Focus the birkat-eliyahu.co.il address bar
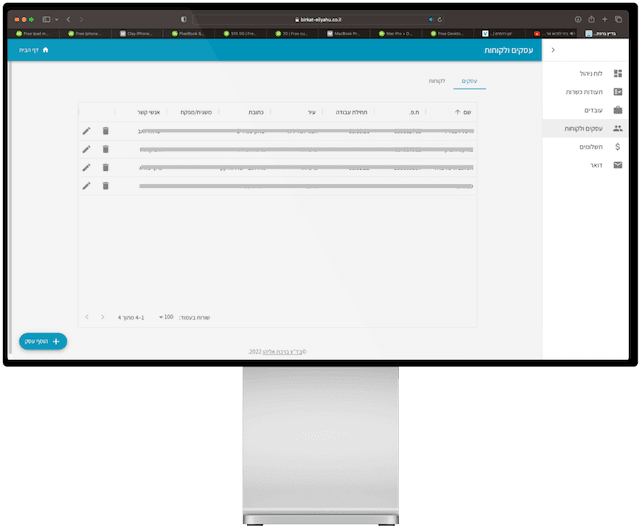The height and width of the screenshot is (530, 640). click(318, 19)
